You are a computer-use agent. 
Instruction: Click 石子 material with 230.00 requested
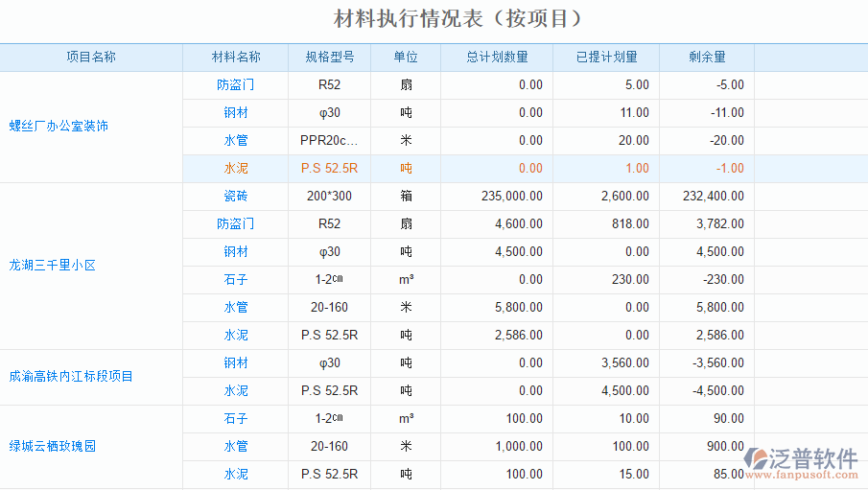click(235, 280)
